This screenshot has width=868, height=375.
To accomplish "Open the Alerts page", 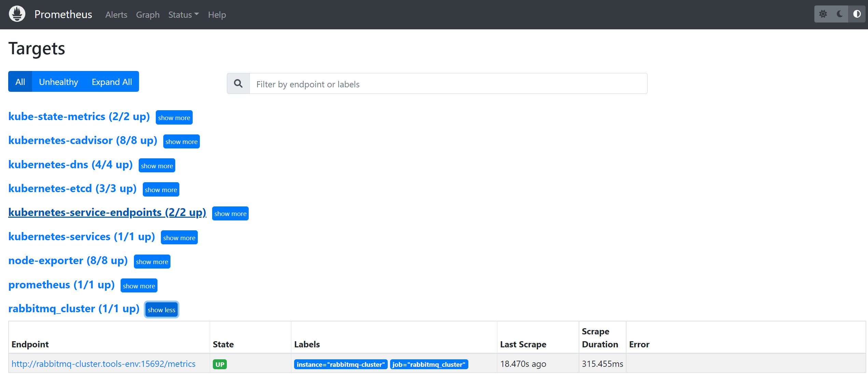I will tap(116, 15).
